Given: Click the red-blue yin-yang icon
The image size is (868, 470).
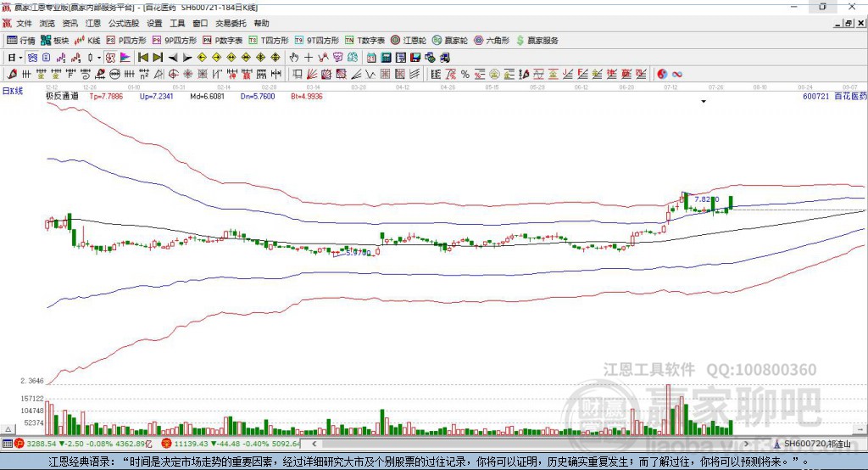Looking at the screenshot, I should click(662, 75).
